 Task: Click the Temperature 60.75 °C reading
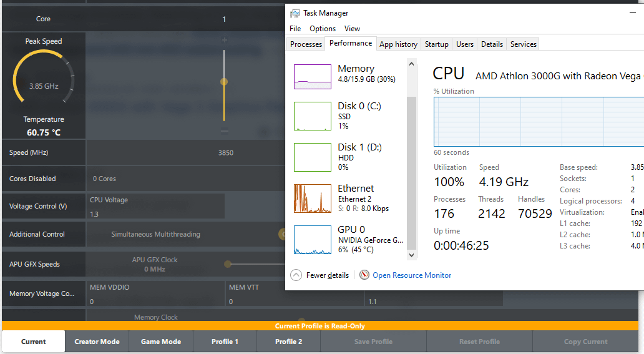[x=44, y=132]
